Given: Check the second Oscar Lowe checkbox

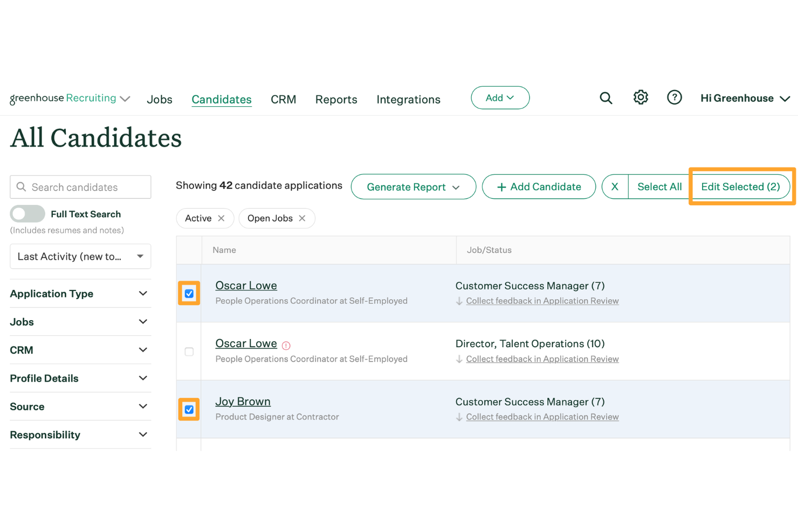Looking at the screenshot, I should (189, 351).
